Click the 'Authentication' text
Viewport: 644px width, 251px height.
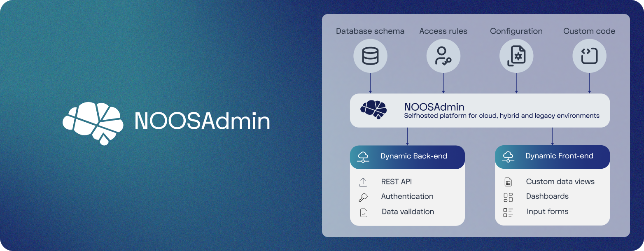(x=407, y=197)
